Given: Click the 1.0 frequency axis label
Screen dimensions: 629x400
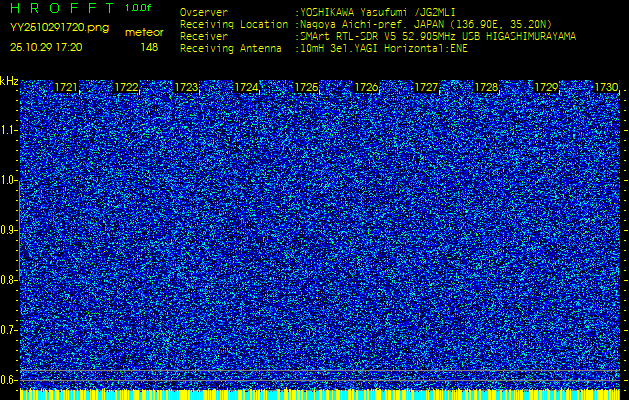Looking at the screenshot, I should coord(8,181).
